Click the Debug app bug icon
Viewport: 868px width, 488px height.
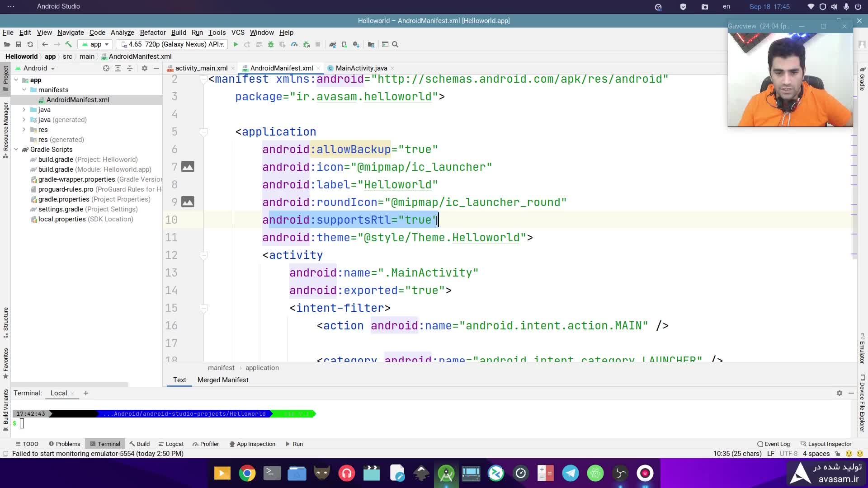[x=271, y=44]
